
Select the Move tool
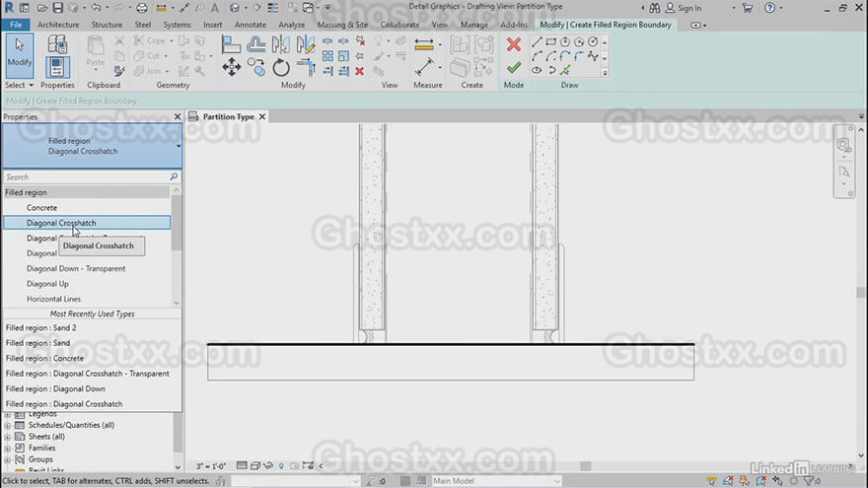[x=231, y=67]
